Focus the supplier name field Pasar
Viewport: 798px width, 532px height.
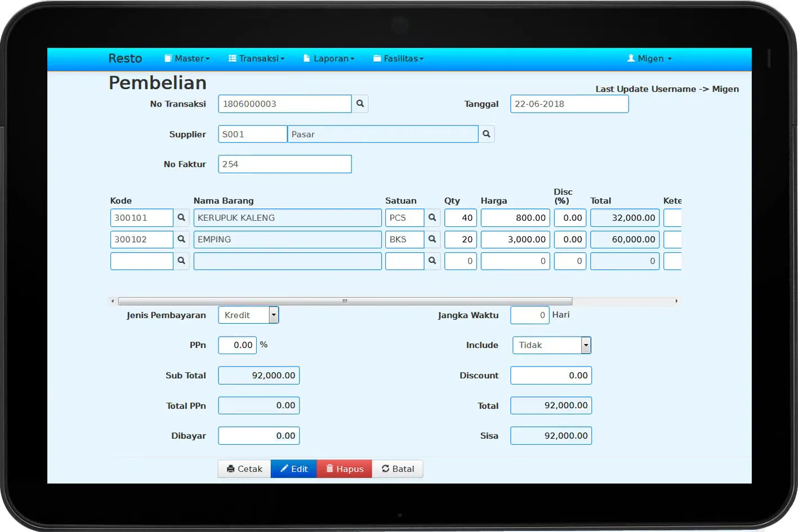pos(383,134)
